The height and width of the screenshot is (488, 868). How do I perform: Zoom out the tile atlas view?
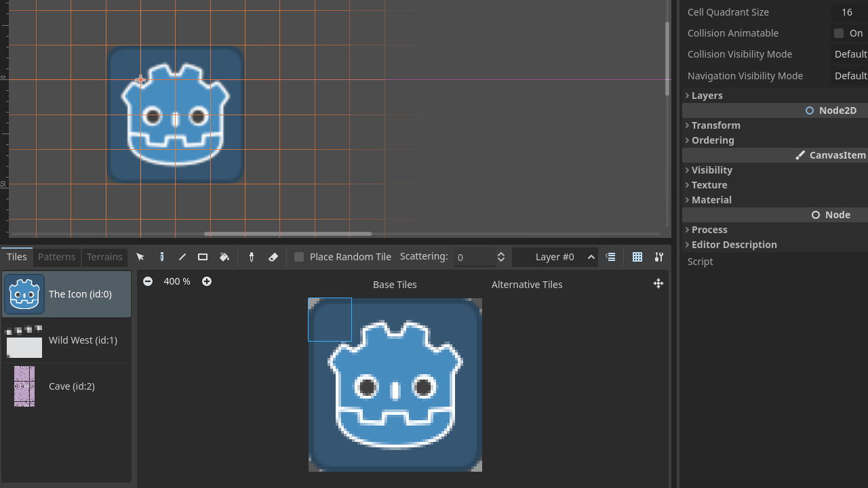click(148, 281)
